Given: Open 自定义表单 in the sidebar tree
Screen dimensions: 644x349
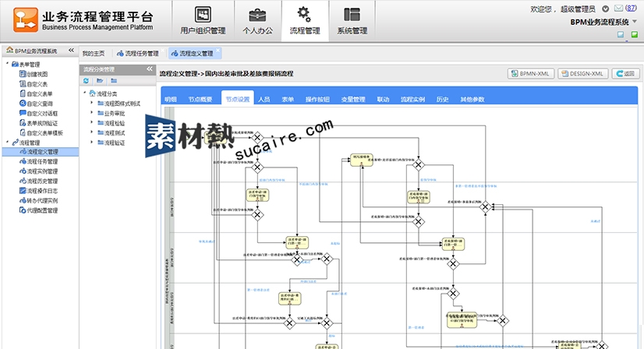Looking at the screenshot, I should coord(36,93).
